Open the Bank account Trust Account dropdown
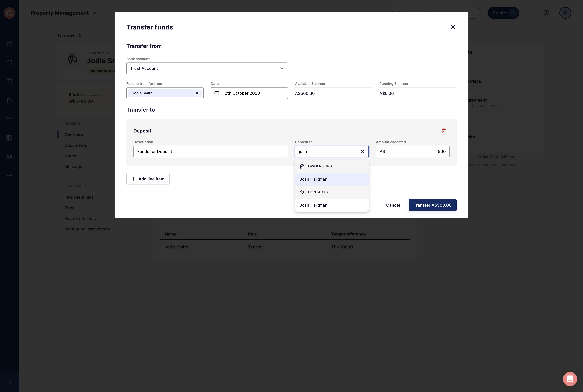Image resolution: width=583 pixels, height=392 pixels. [x=207, y=68]
